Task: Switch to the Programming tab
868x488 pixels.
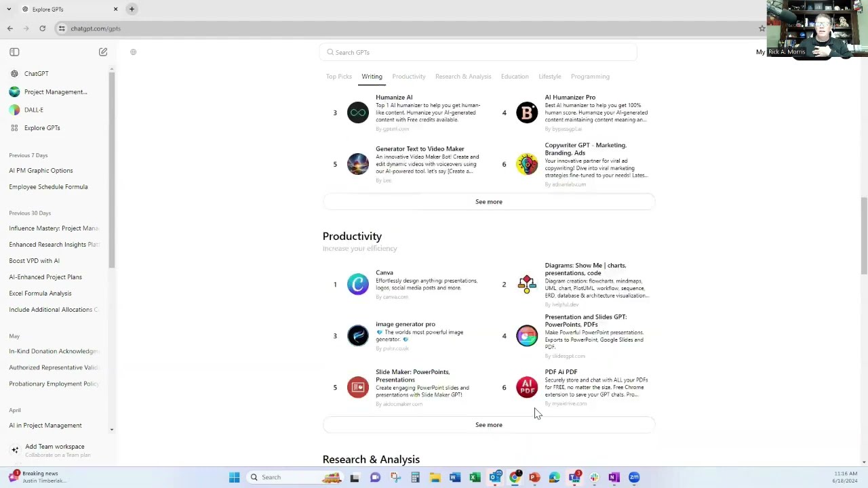Action: click(590, 77)
